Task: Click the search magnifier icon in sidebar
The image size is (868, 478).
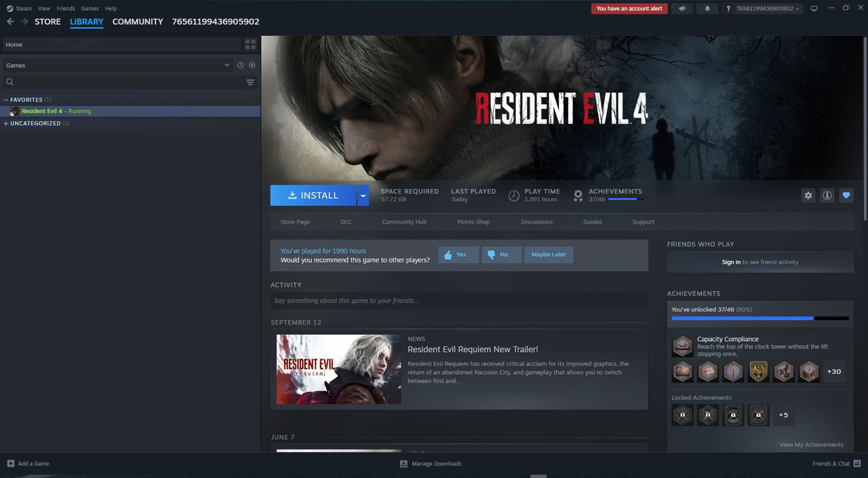Action: [9, 82]
